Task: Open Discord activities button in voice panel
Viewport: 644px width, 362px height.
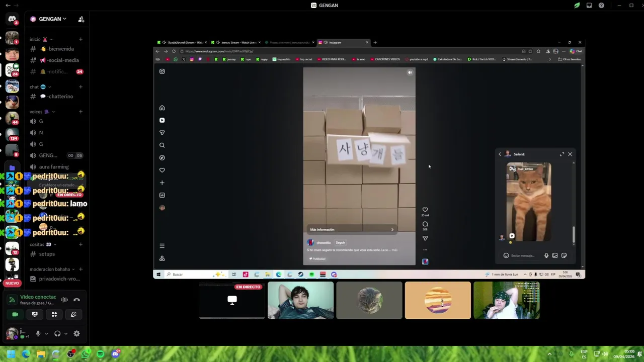Action: 54,314
